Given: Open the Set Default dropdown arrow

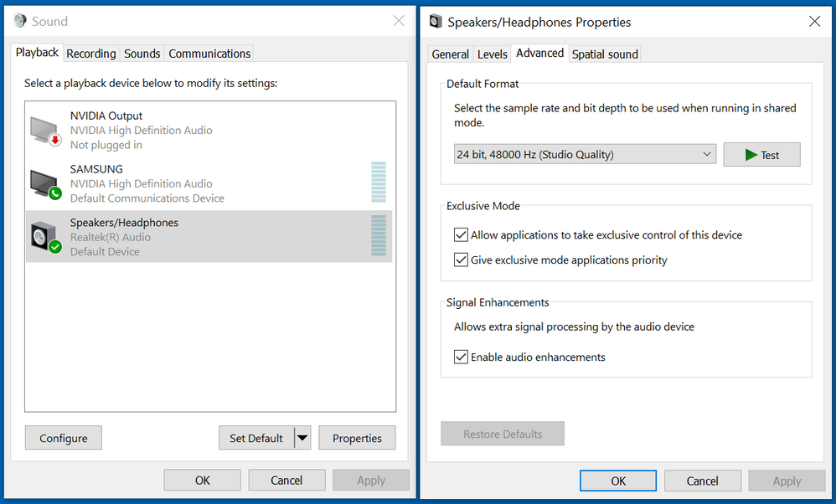Looking at the screenshot, I should coord(302,438).
